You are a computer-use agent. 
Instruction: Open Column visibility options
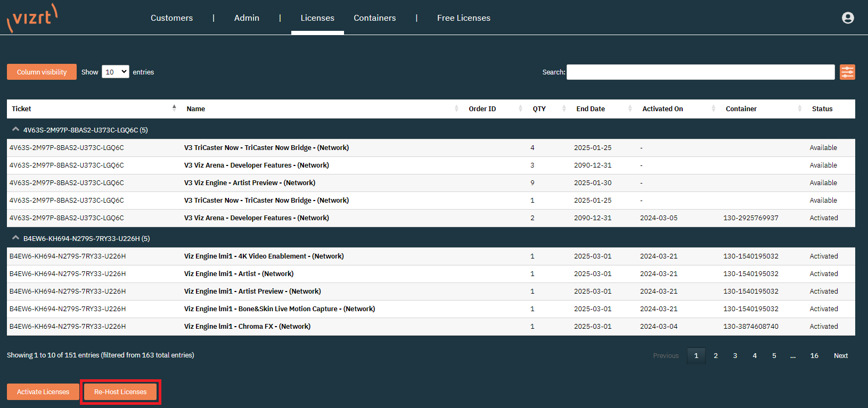(x=42, y=72)
